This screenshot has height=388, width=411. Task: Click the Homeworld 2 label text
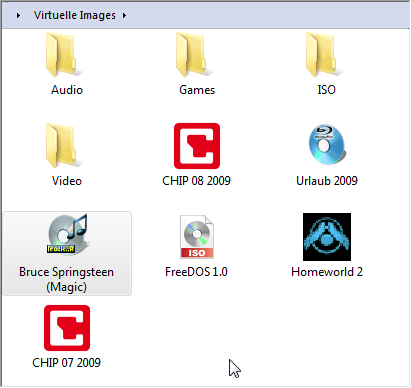pyautogui.click(x=327, y=272)
